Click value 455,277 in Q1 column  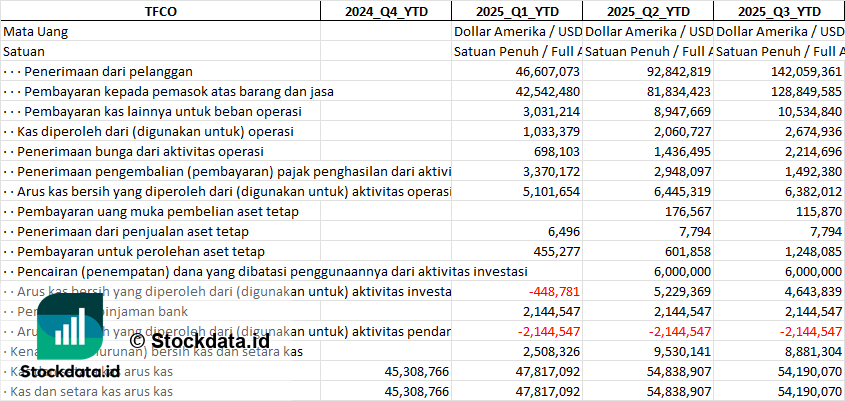point(556,252)
